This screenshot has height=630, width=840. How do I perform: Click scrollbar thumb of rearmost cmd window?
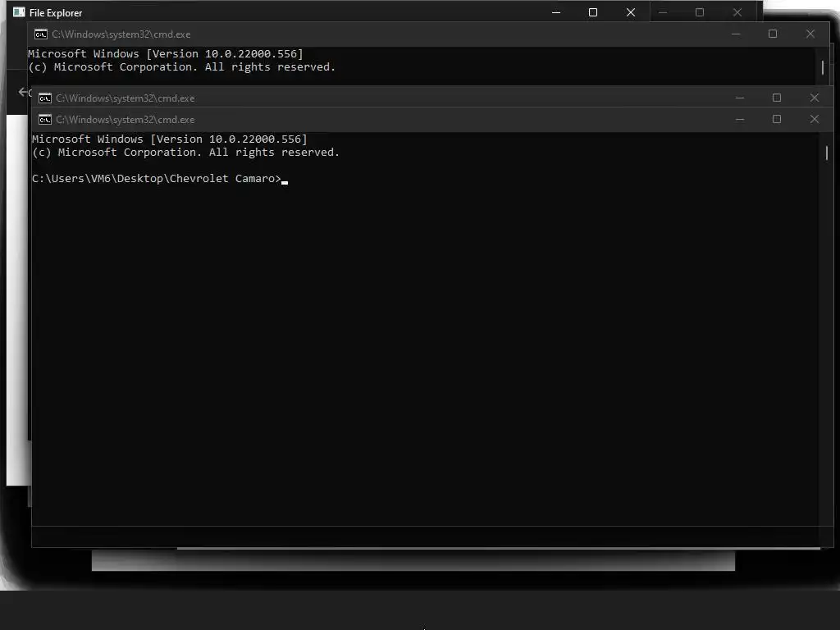coord(822,67)
